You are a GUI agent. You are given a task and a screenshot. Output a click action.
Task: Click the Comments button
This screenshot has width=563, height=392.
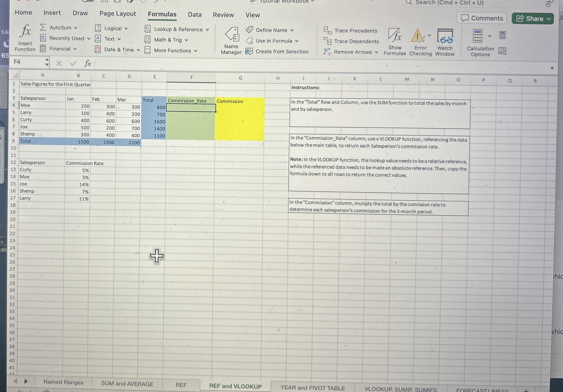(481, 18)
